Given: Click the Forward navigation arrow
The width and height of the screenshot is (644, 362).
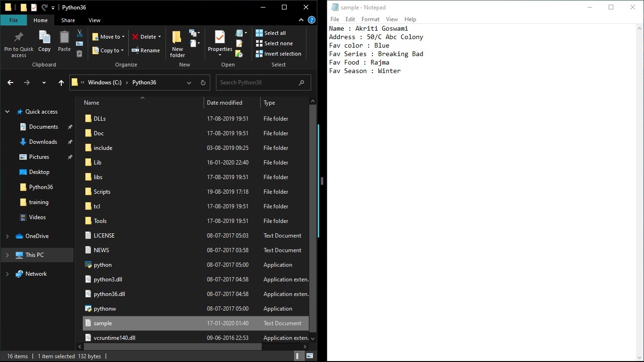Looking at the screenshot, I should pyautogui.click(x=27, y=82).
